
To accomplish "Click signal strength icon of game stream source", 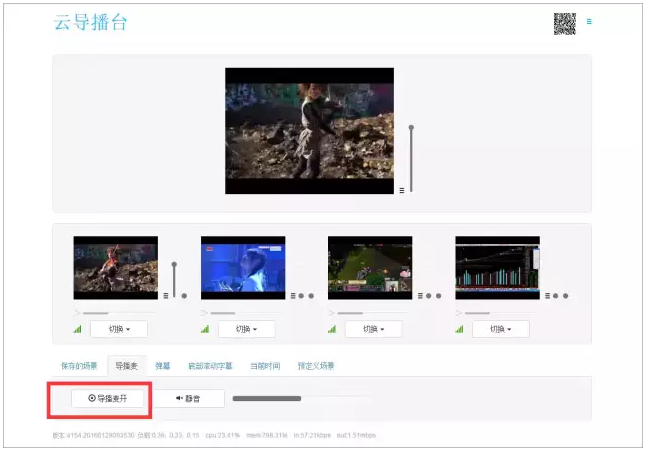I will click(x=332, y=329).
